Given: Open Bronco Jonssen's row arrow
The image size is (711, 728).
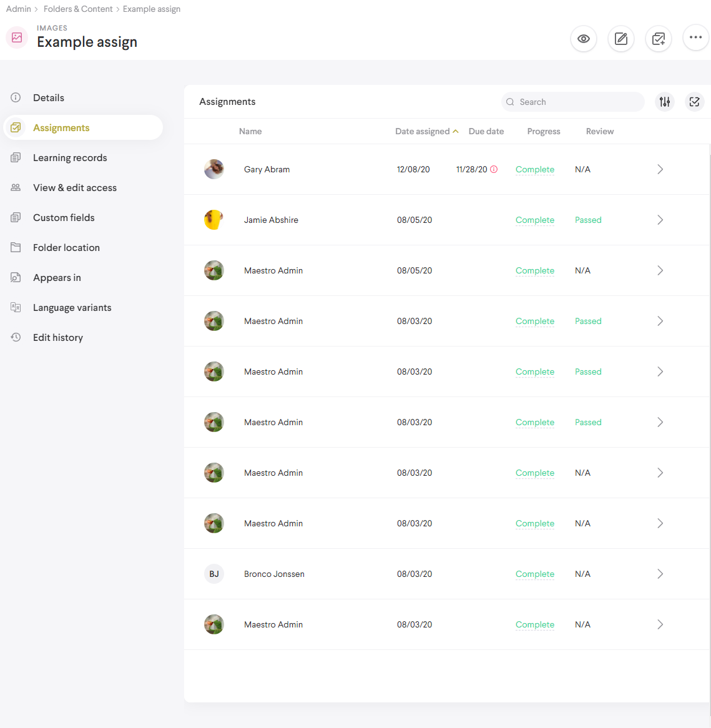Looking at the screenshot, I should (660, 574).
